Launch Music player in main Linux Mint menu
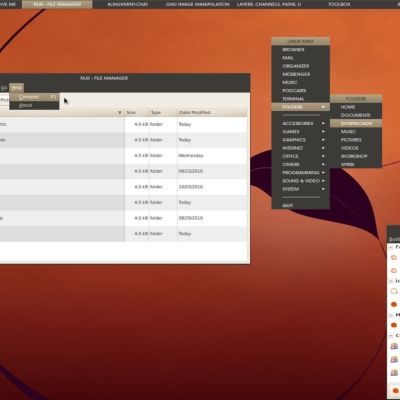 (x=301, y=82)
